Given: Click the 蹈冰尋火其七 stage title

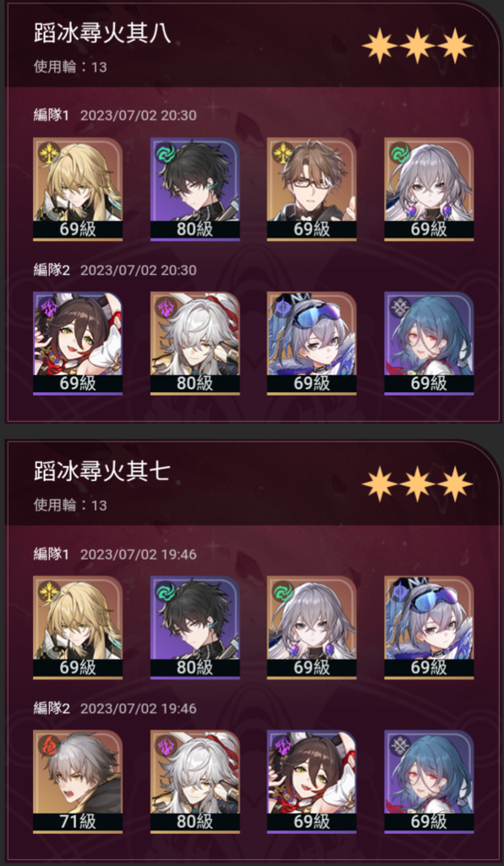Looking at the screenshot, I should (x=102, y=472).
